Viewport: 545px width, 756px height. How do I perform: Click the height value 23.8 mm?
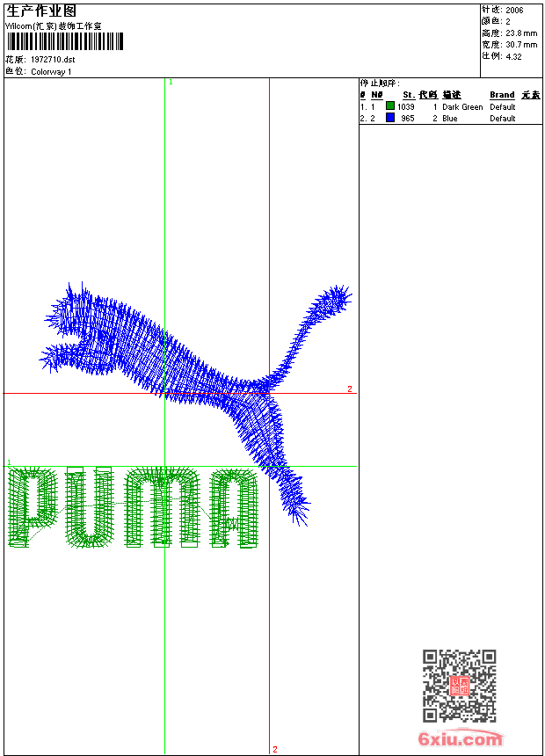(x=521, y=33)
